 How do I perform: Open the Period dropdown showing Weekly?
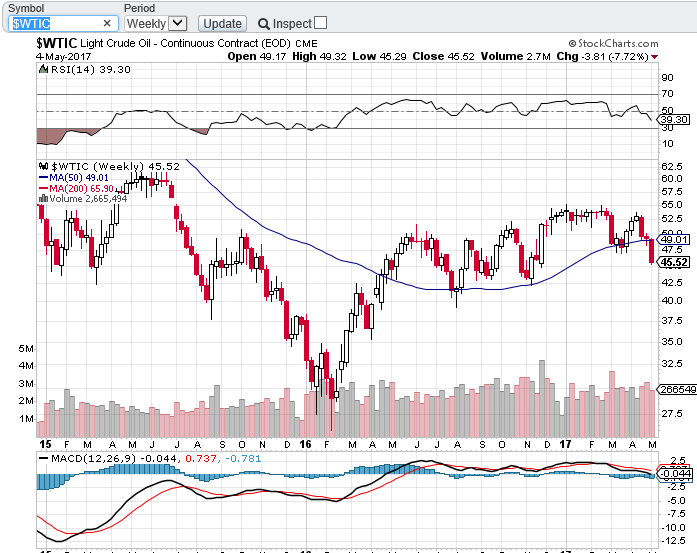pos(156,24)
